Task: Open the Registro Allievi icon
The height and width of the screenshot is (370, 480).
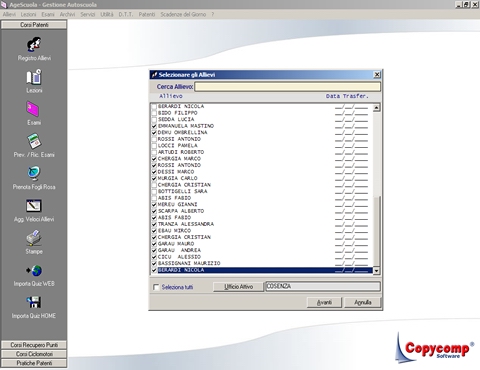Action: [34, 45]
